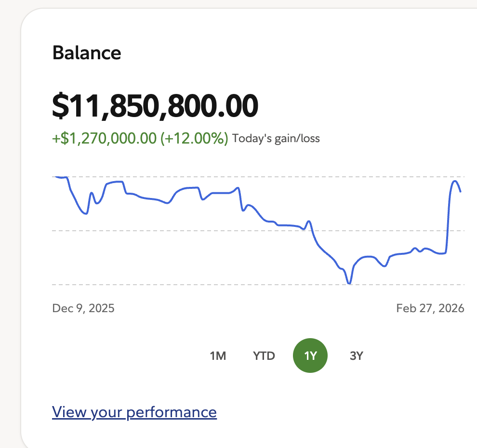Click the (+12.00%) percentage change

[194, 139]
